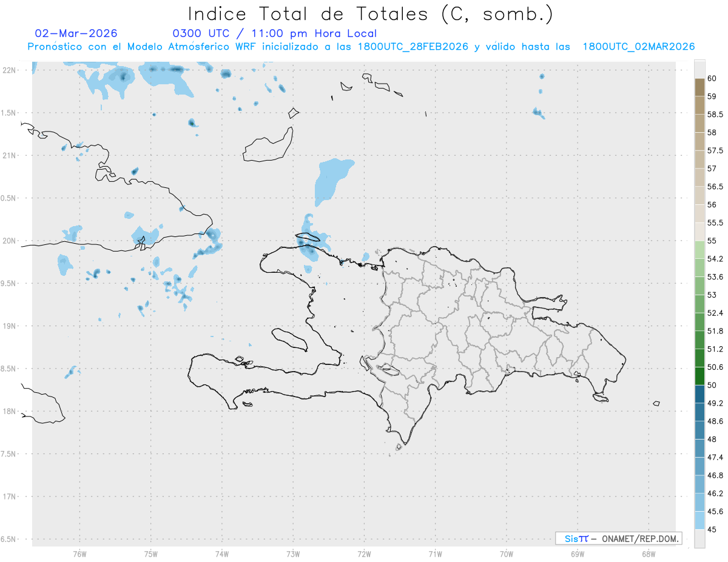
Task: Click the '6.5N' latitude label
Action: tap(8, 539)
